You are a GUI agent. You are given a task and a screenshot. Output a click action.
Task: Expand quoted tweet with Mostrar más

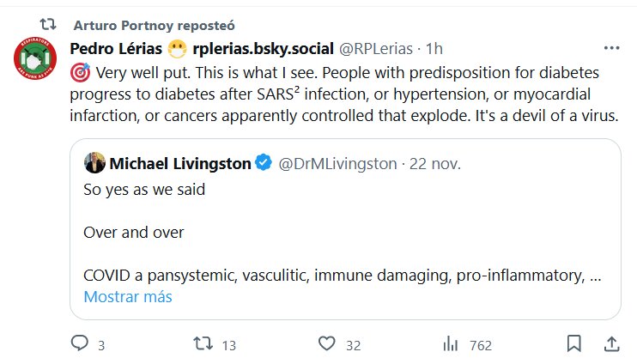pyautogui.click(x=128, y=297)
